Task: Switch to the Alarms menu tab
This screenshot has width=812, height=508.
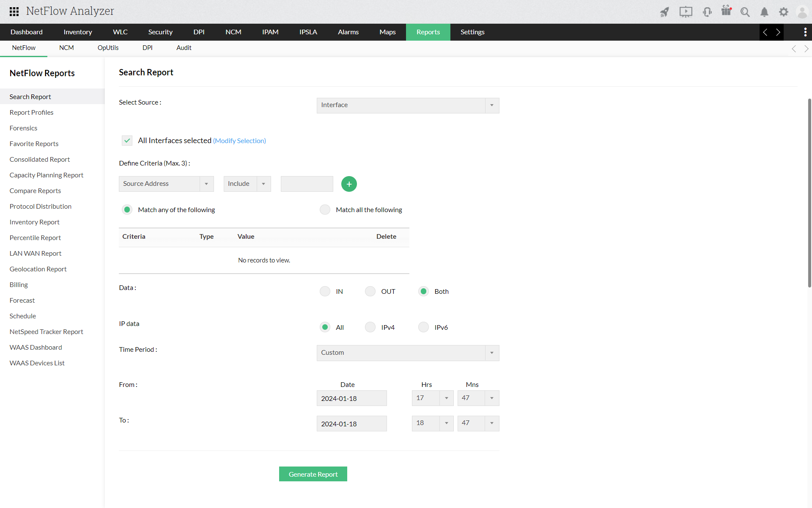Action: point(348,32)
